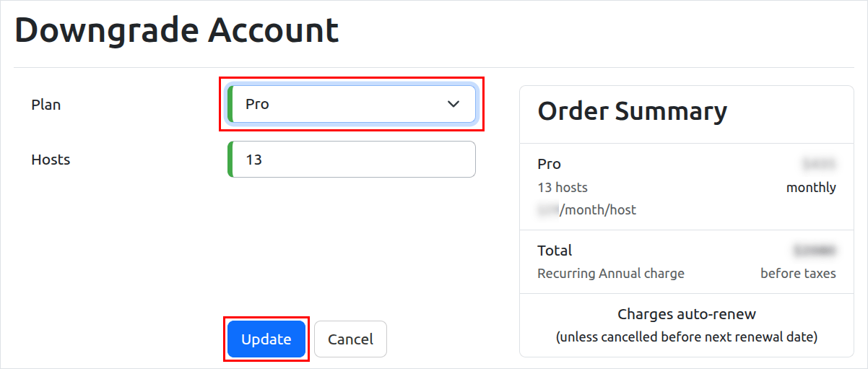868x369 pixels.
Task: Click the before taxes note
Action: (798, 274)
